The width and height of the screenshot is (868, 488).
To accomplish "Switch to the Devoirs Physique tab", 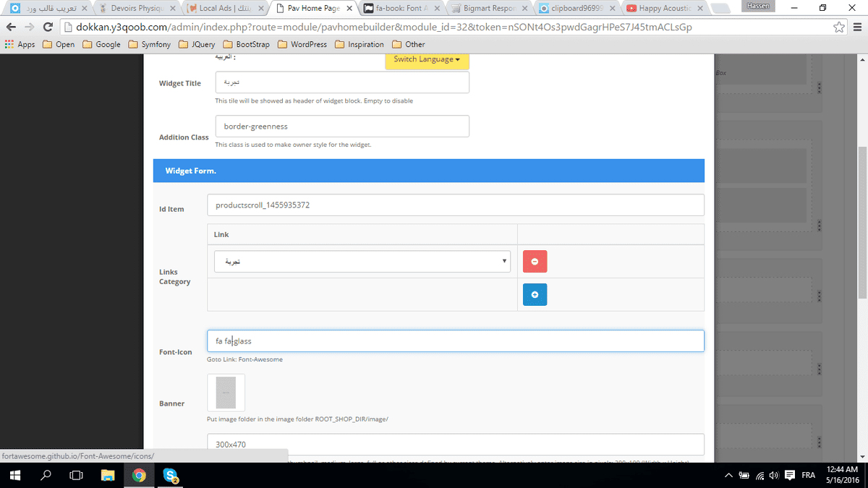I will coord(137,9).
